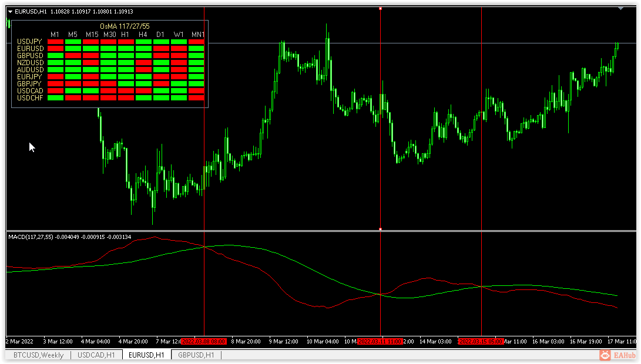Click the green USDCHF D1 cell
Image resolution: width=641 pixels, height=364 pixels.
(161, 97)
